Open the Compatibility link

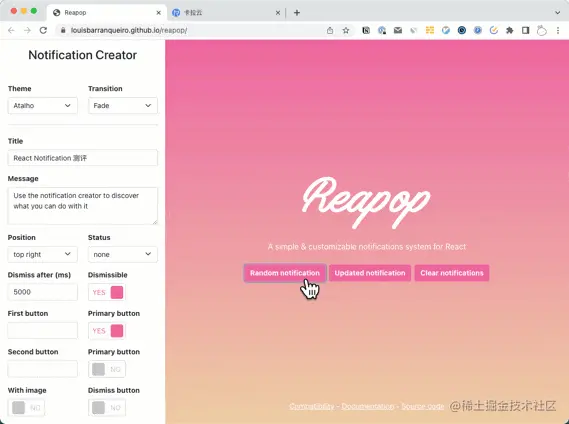pos(312,406)
